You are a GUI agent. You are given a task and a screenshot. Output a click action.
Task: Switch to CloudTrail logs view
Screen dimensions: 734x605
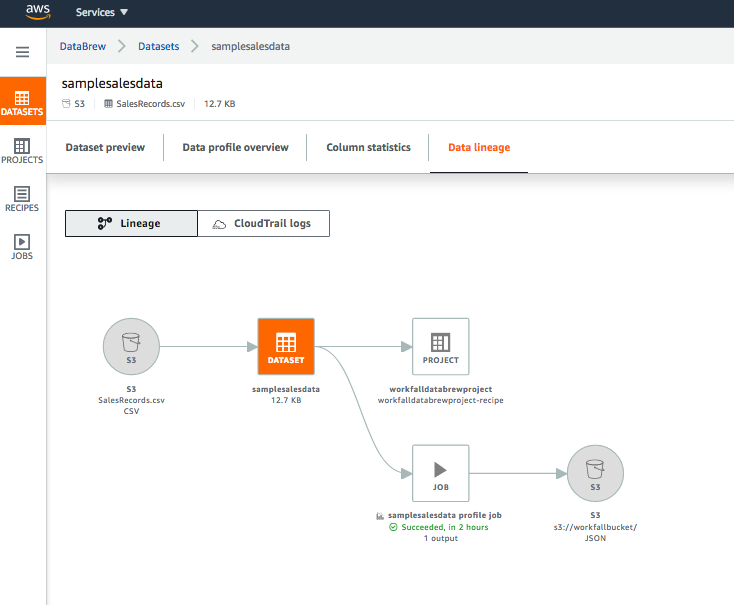264,223
